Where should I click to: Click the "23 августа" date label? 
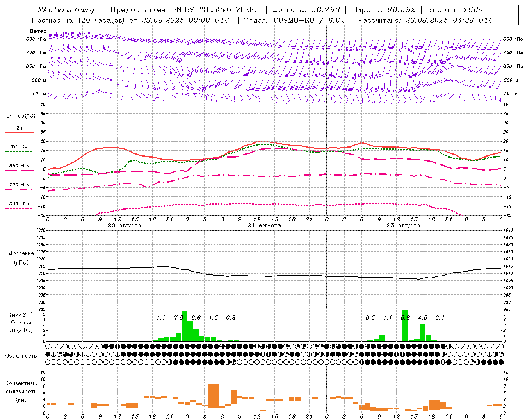pos(125,226)
